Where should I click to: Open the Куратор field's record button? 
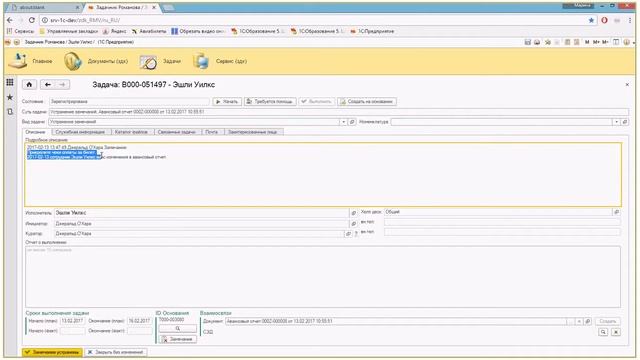[x=348, y=234]
